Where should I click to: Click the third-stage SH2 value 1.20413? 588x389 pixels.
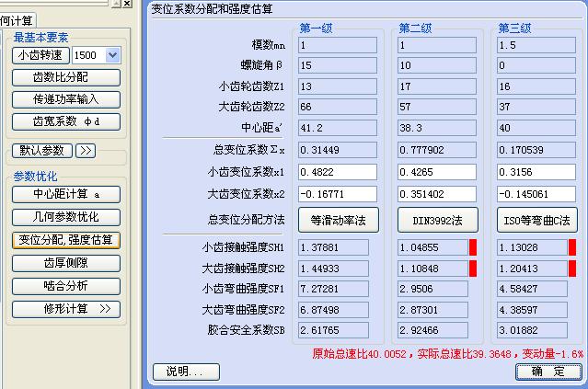tap(532, 269)
